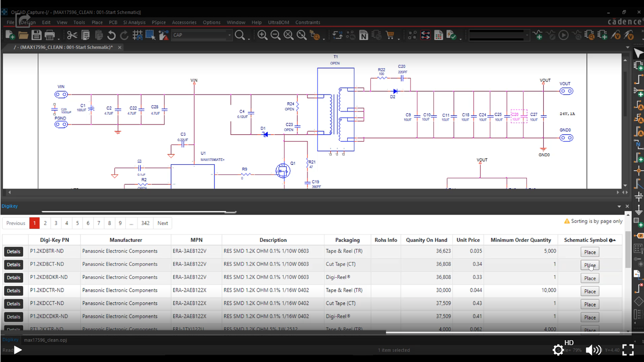Go to results page 2
The height and width of the screenshot is (362, 644).
(x=45, y=223)
